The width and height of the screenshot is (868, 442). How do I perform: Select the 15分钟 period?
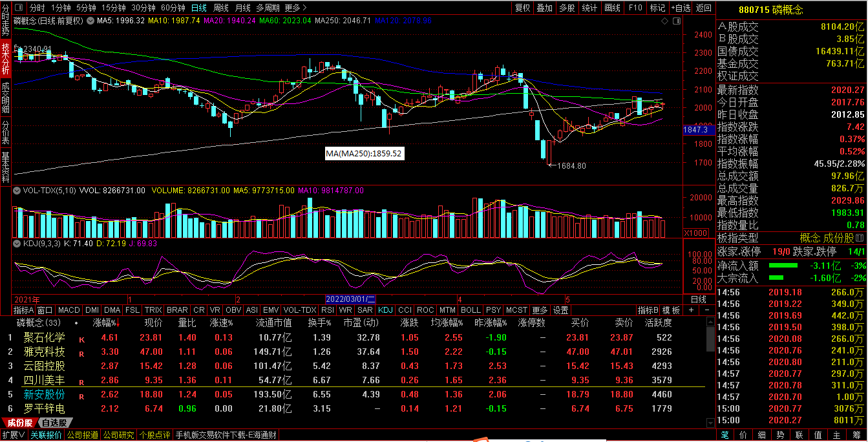[114, 8]
